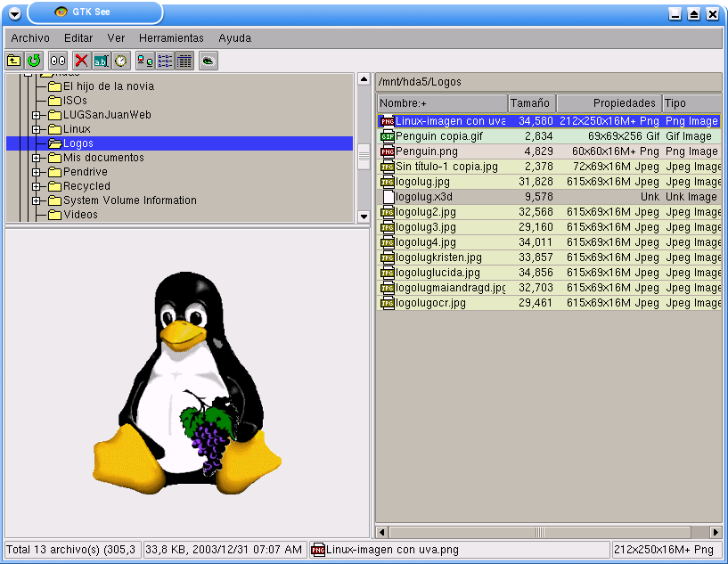Click PNG icon in status bar

click(318, 550)
